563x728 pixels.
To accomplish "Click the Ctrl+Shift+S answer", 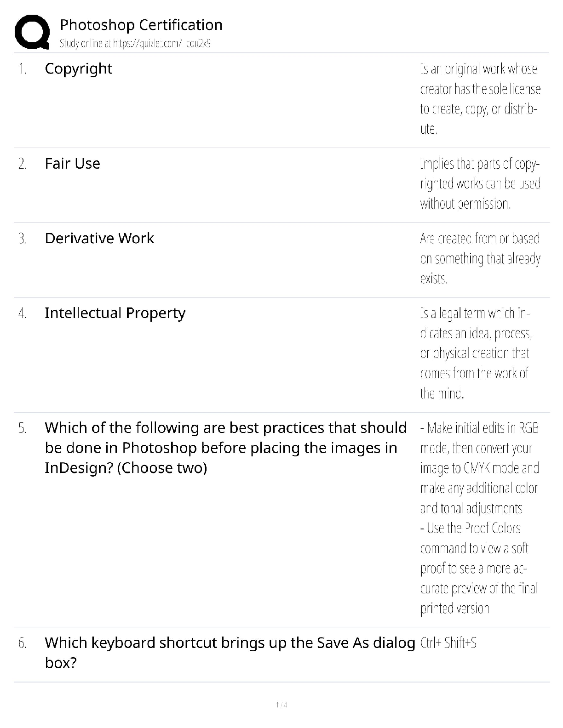I will tap(448, 643).
